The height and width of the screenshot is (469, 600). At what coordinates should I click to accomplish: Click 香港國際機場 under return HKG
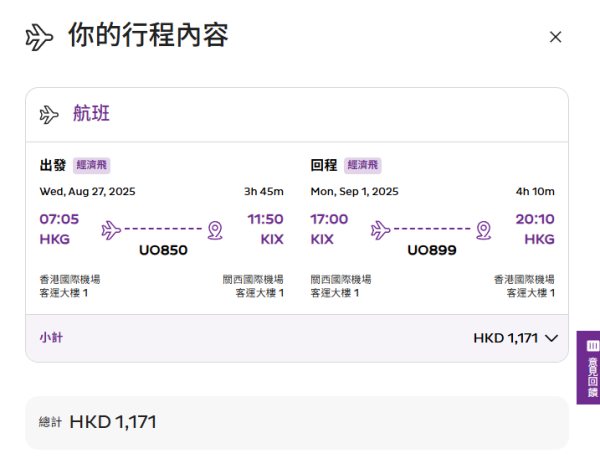tap(524, 280)
